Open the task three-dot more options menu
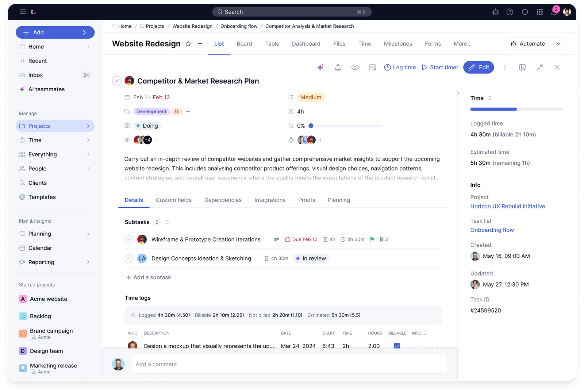The image size is (584, 392). pyautogui.click(x=505, y=68)
